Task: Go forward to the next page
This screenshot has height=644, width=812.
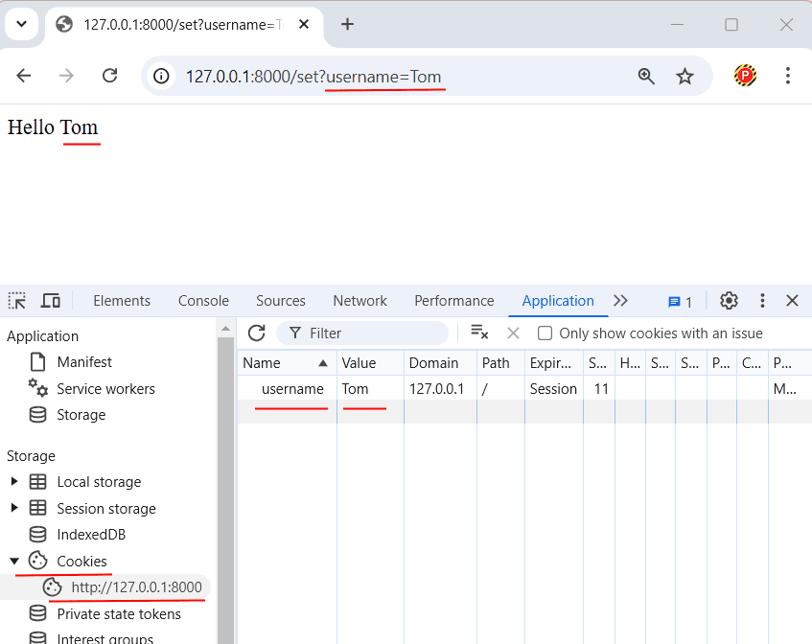Action: [x=66, y=76]
